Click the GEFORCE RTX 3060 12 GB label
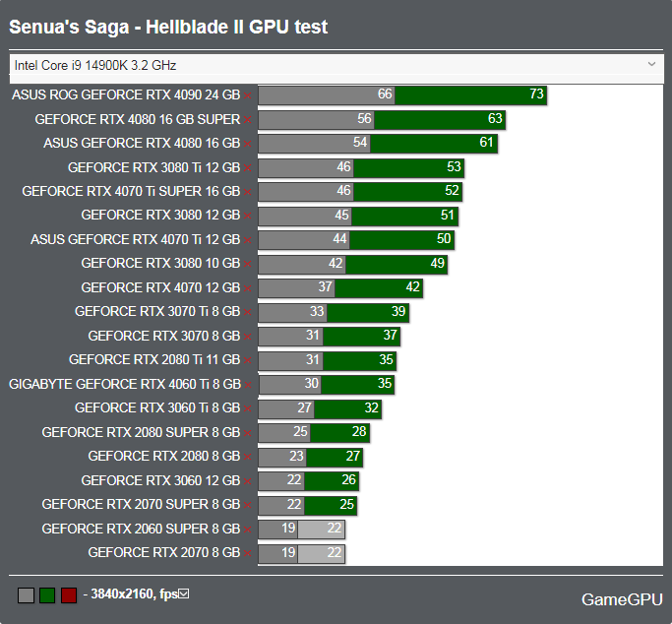Screen dimensions: 672x624 160,480
